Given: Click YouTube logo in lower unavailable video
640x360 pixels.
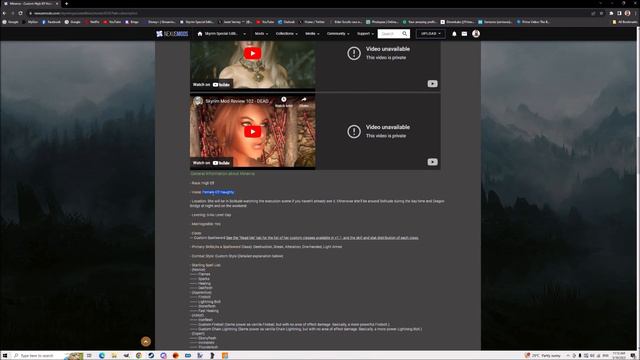Looking at the screenshot, I should pos(432,162).
